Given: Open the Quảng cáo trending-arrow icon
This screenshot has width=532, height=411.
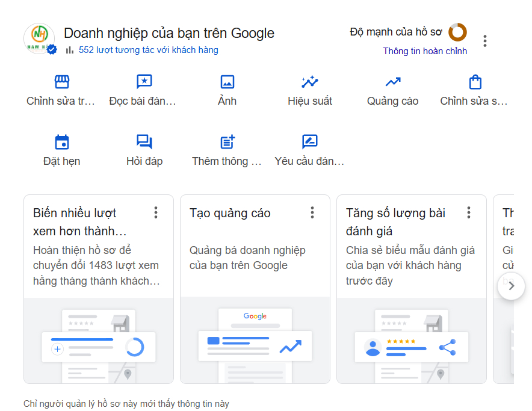Looking at the screenshot, I should click(393, 82).
